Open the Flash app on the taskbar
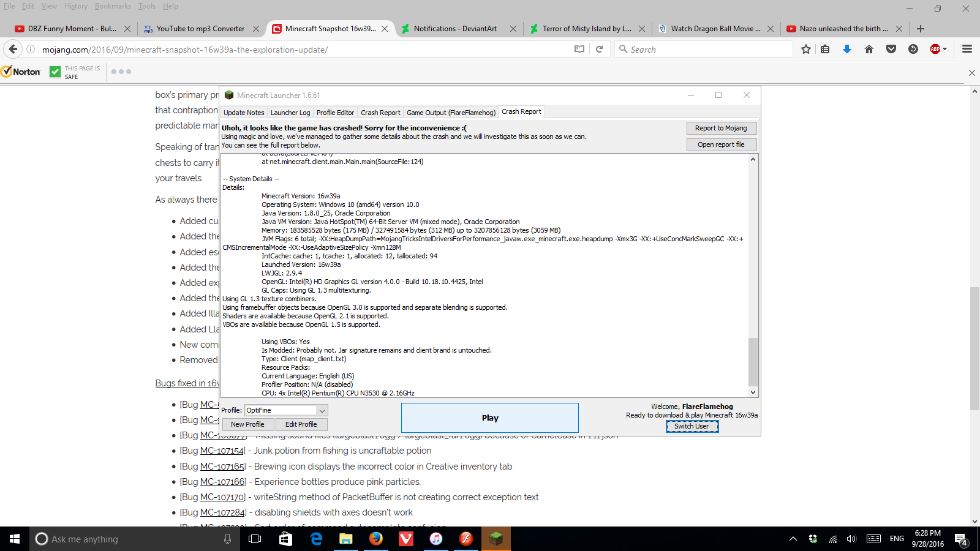 (x=466, y=539)
